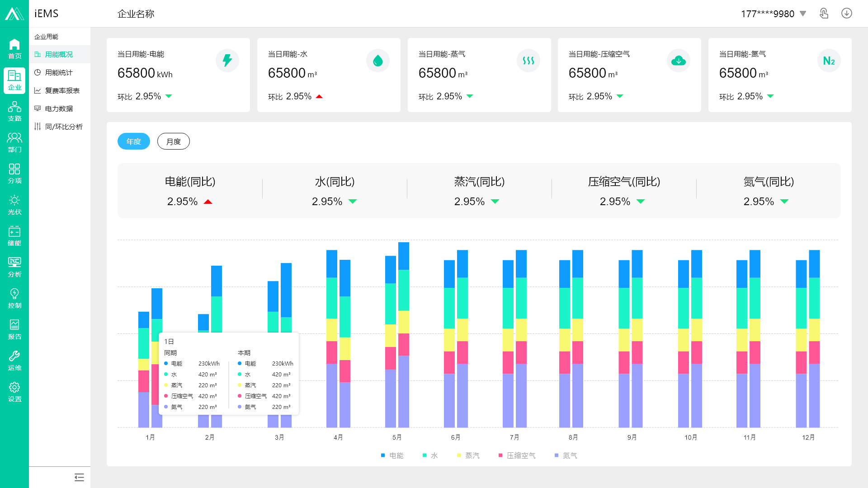This screenshot has width=868, height=488.
Task: Click 4月 bar group in chart
Action: pos(338,339)
